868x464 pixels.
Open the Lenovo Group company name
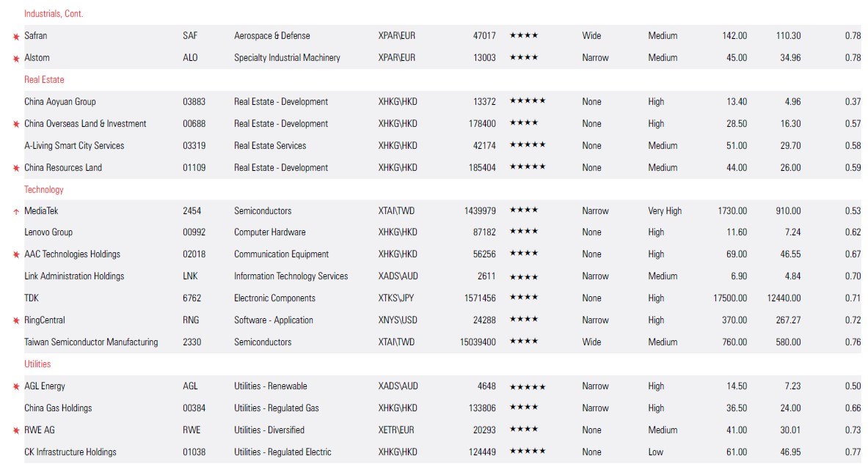point(48,232)
